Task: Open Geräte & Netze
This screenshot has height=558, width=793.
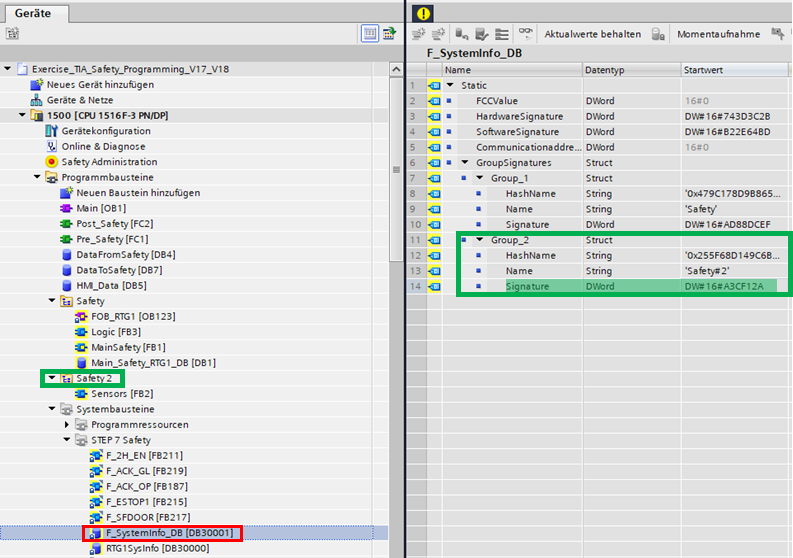Action: click(x=80, y=100)
